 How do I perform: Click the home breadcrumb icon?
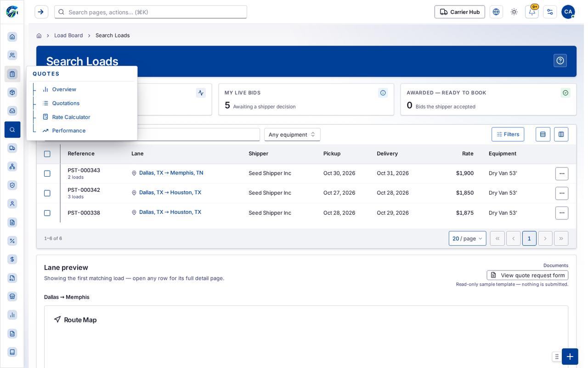coord(39,35)
